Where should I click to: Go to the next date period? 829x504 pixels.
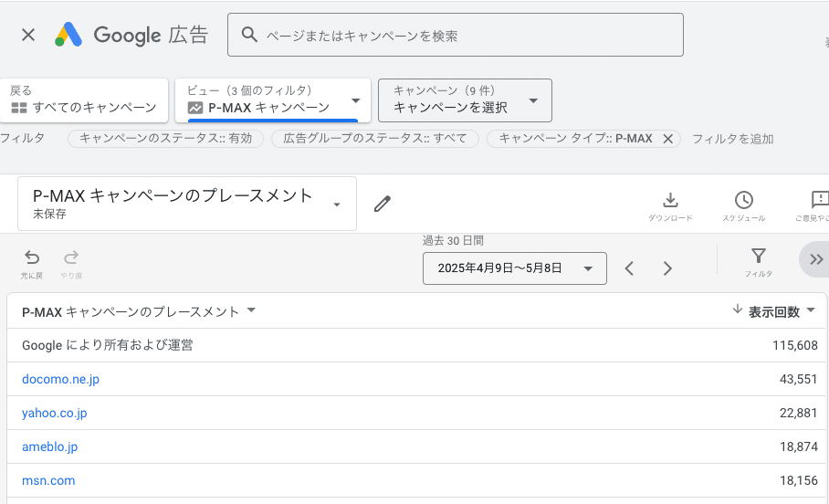click(667, 268)
